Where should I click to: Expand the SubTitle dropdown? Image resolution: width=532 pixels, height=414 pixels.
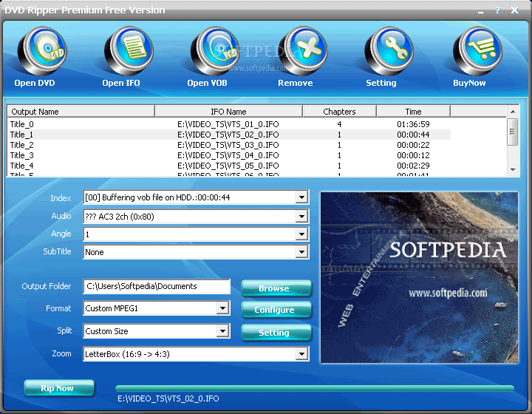pos(301,252)
